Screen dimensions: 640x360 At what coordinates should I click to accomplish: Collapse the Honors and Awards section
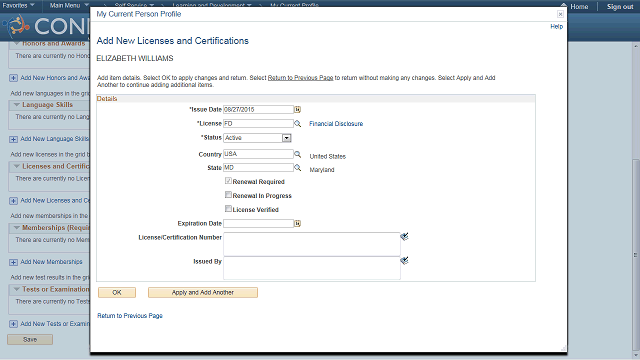tap(17, 43)
